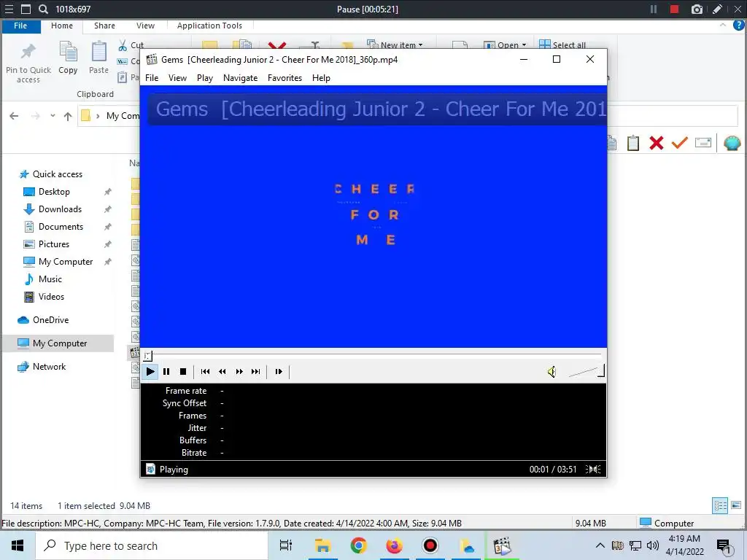Open the File menu in MPC-HC
Screen dimensions: 747x560
tap(152, 77)
